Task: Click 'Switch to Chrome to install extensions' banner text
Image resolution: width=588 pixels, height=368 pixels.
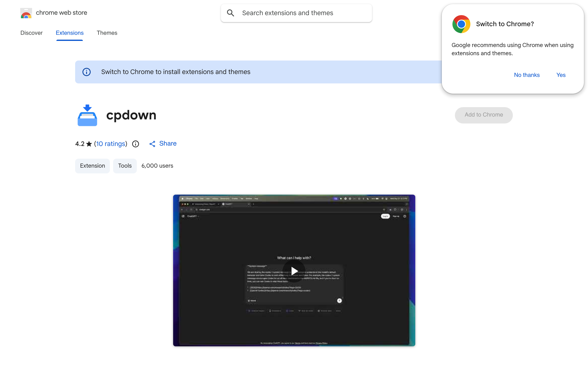Action: (176, 72)
